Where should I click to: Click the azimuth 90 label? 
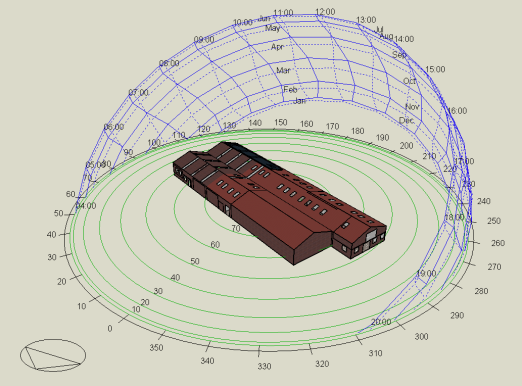[128, 153]
